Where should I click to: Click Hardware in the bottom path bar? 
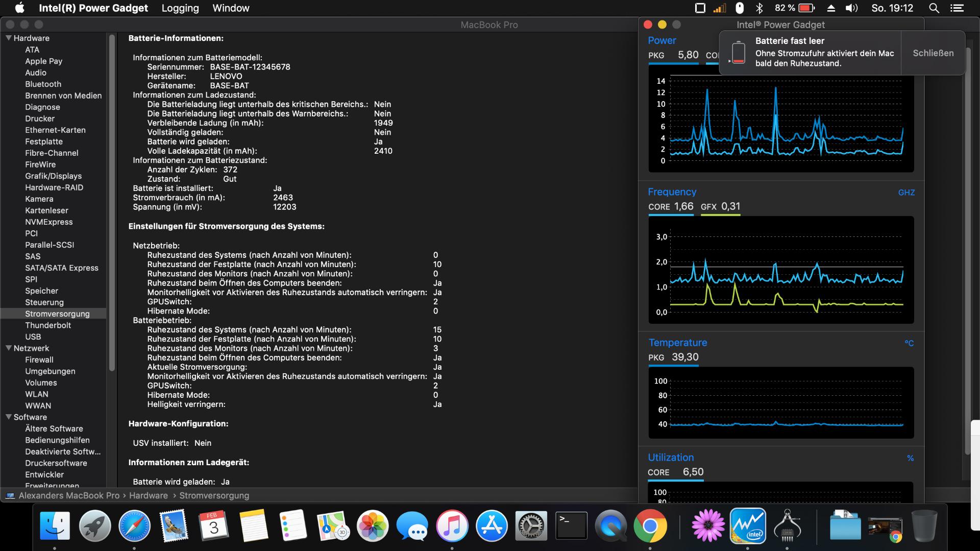[x=148, y=495]
